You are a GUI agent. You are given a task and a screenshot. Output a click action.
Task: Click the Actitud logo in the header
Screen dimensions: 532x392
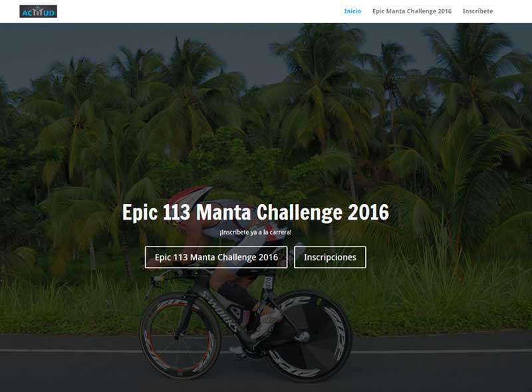[x=38, y=11]
